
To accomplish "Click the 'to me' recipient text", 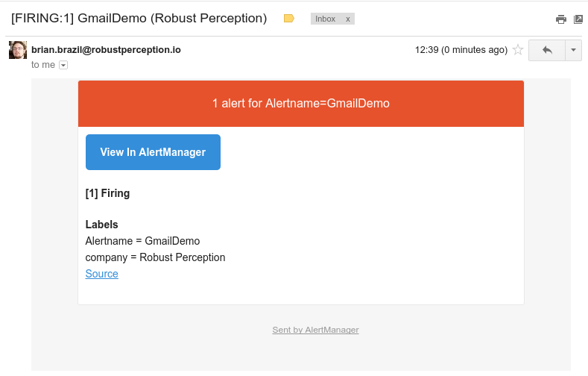I will pos(43,65).
